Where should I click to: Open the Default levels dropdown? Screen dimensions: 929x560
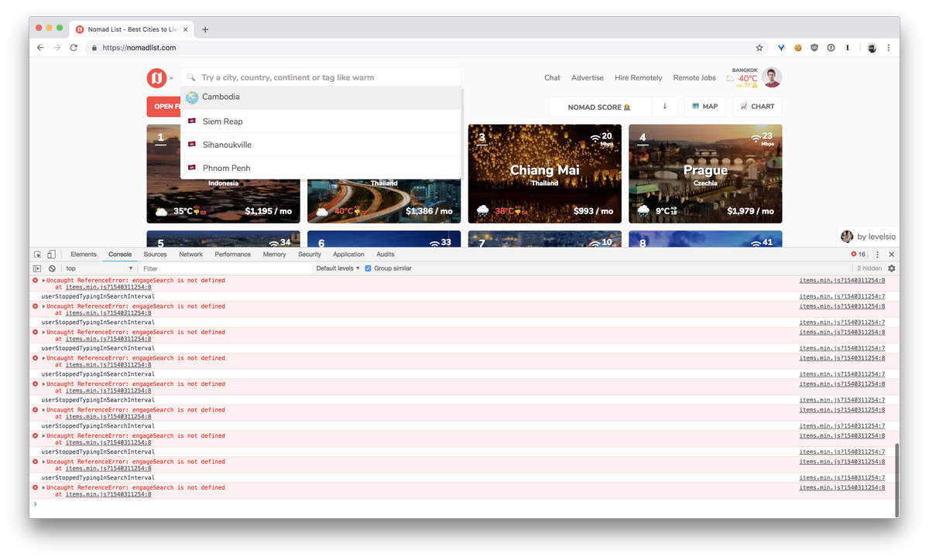[338, 268]
